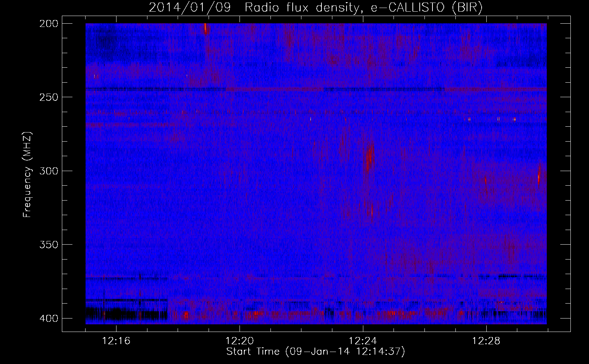Click the '300' frequency tick label

click(49, 171)
